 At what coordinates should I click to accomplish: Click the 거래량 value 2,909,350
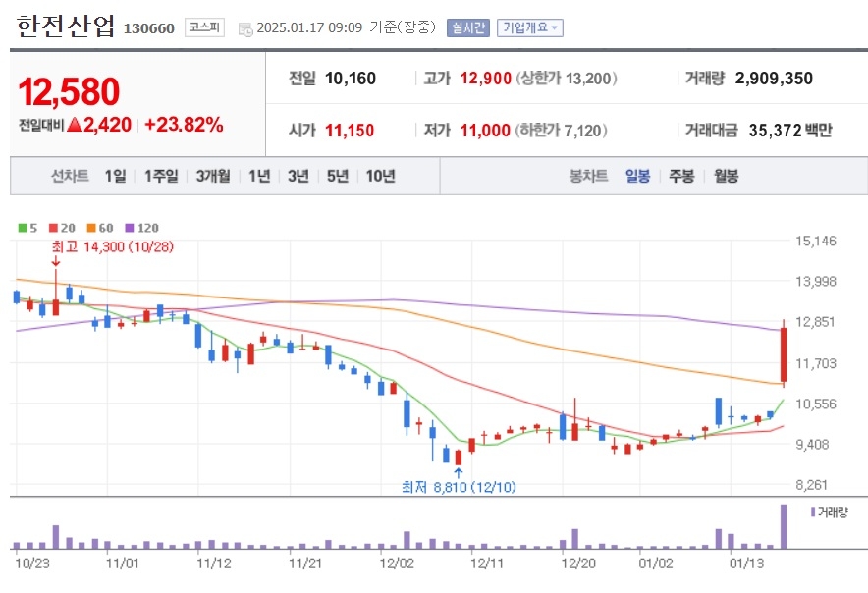point(774,79)
